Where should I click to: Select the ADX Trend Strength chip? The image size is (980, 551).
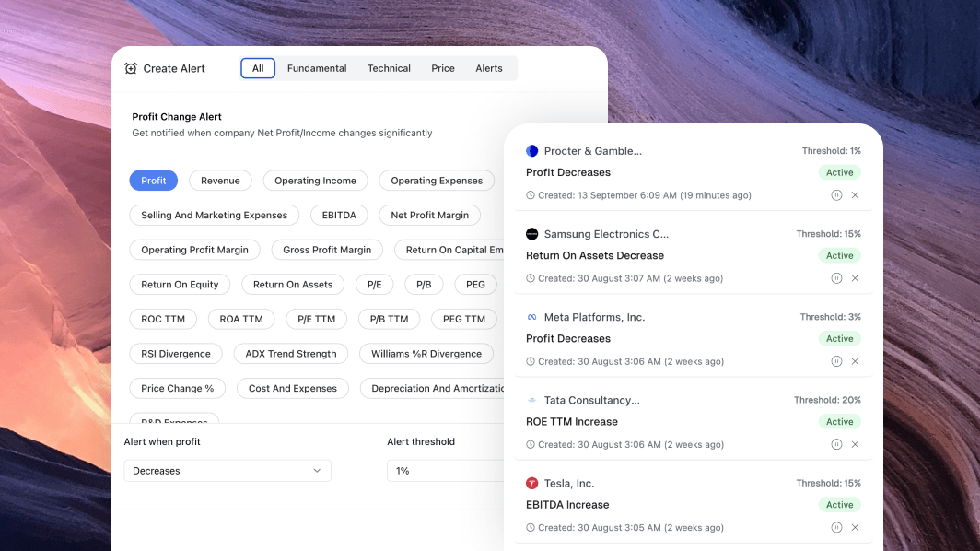coord(291,354)
